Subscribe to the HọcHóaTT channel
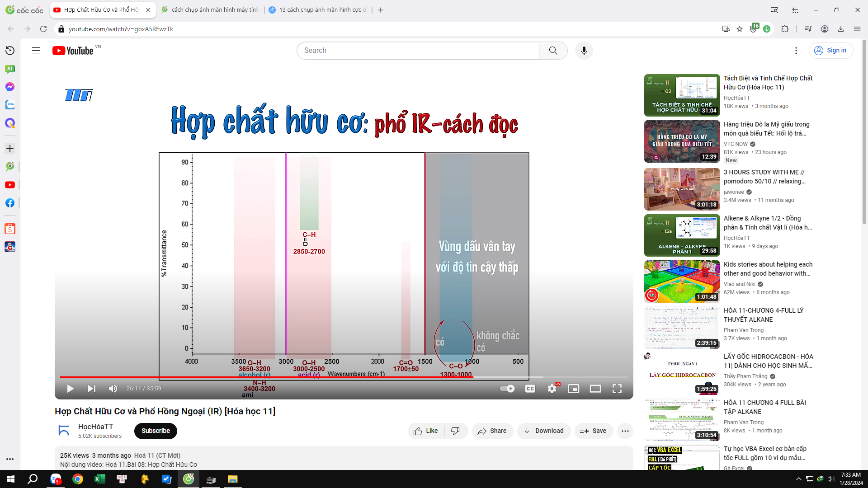Image resolution: width=868 pixels, height=488 pixels. [x=156, y=431]
